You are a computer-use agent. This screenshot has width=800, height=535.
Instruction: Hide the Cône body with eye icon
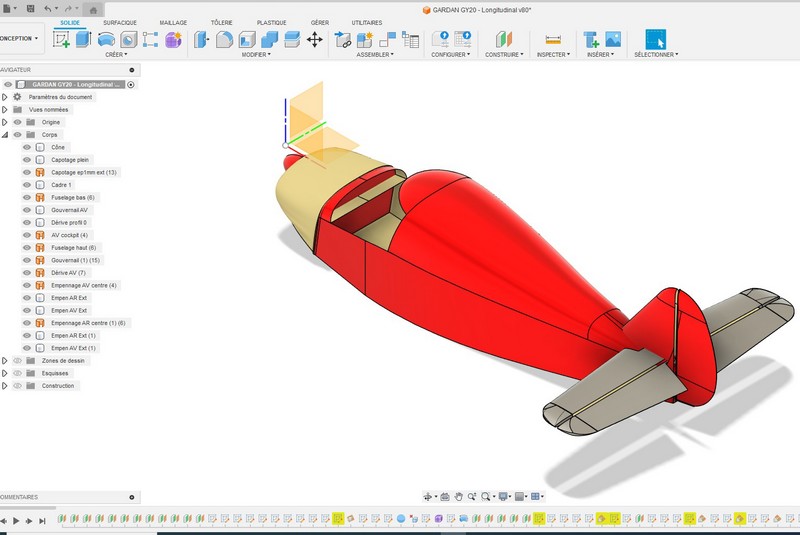coord(27,147)
